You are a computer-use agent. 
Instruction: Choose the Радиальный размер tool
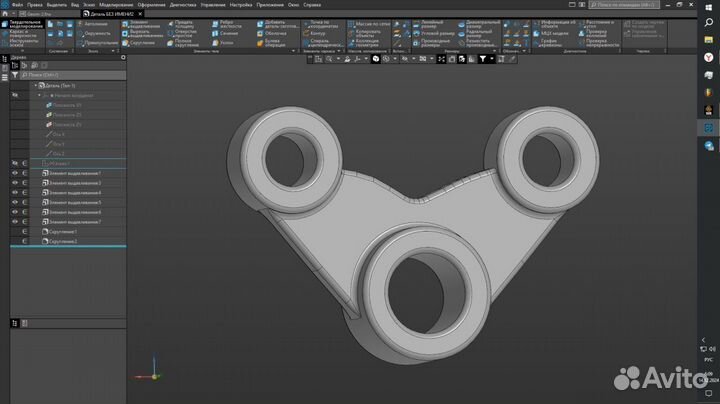coord(475,34)
